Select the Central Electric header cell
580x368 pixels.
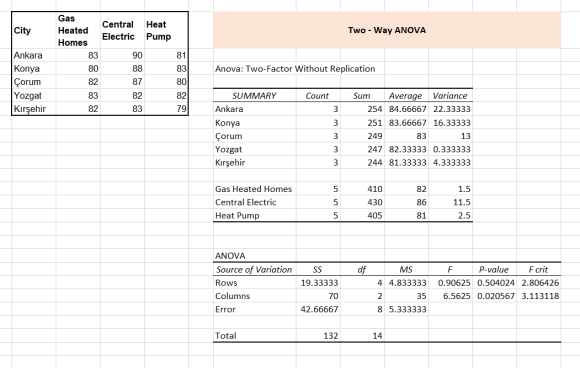pos(122,30)
